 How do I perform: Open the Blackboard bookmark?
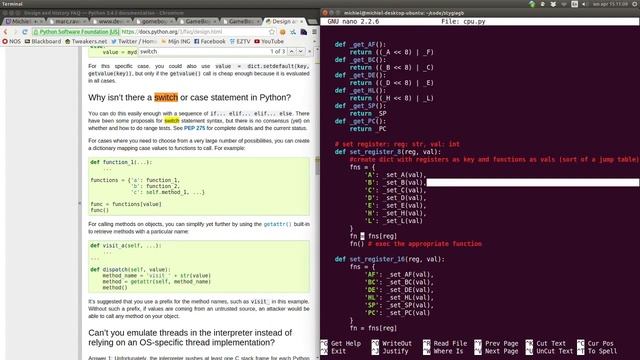click(43, 42)
